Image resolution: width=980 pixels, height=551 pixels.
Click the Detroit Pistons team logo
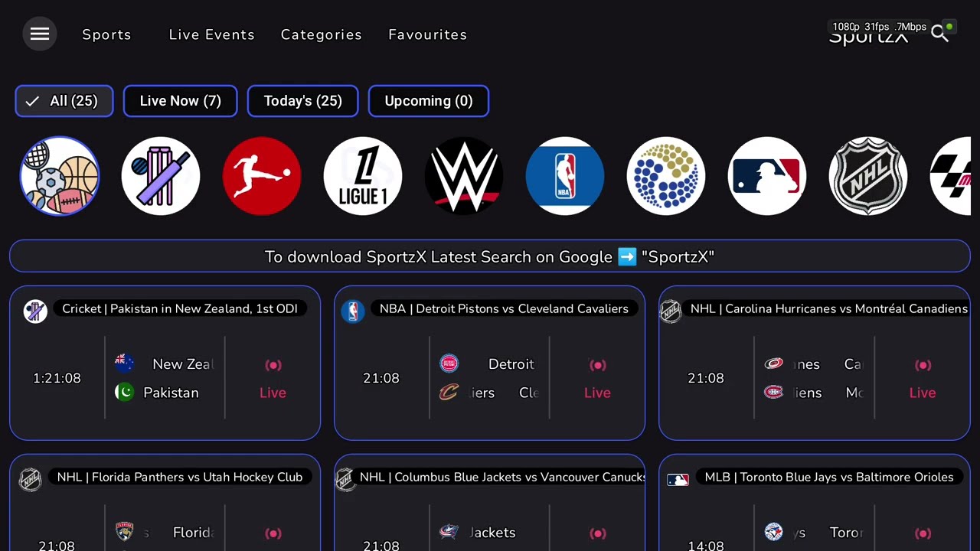(449, 364)
